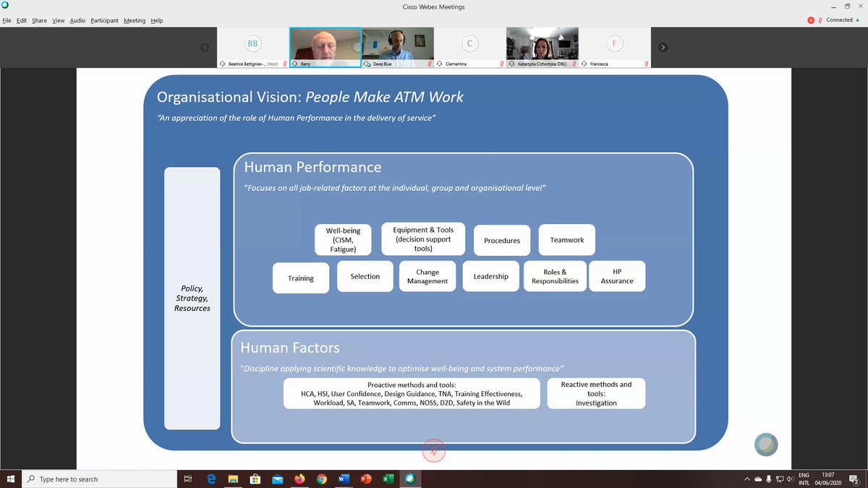Image resolution: width=868 pixels, height=488 pixels.
Task: Open Windows notification center
Action: tap(855, 479)
